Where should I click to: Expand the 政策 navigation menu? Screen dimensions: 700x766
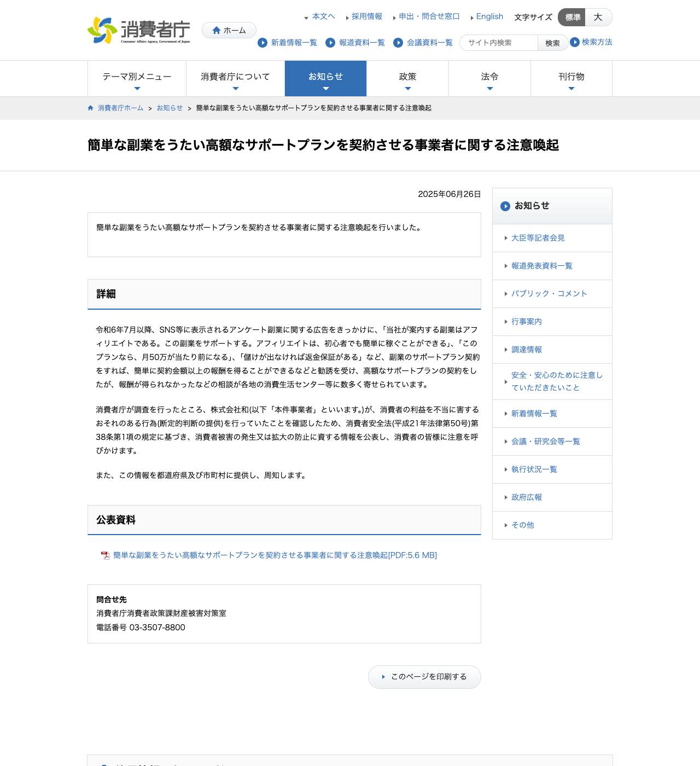(x=407, y=79)
